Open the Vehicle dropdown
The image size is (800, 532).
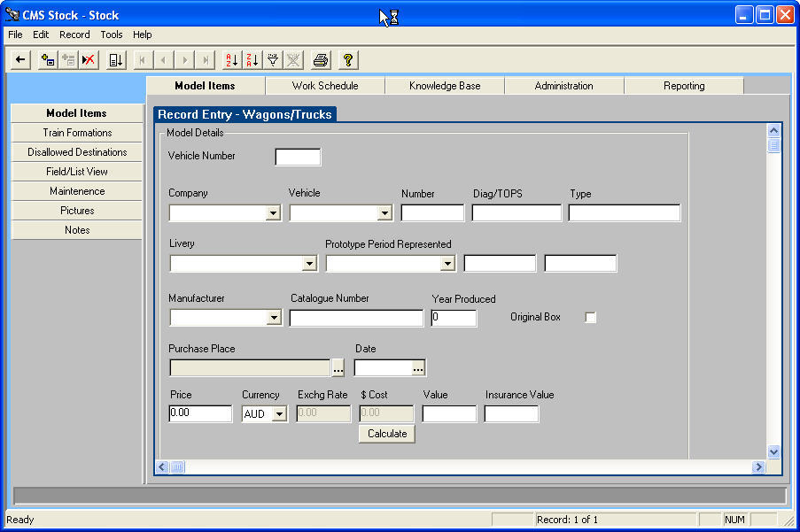(384, 212)
